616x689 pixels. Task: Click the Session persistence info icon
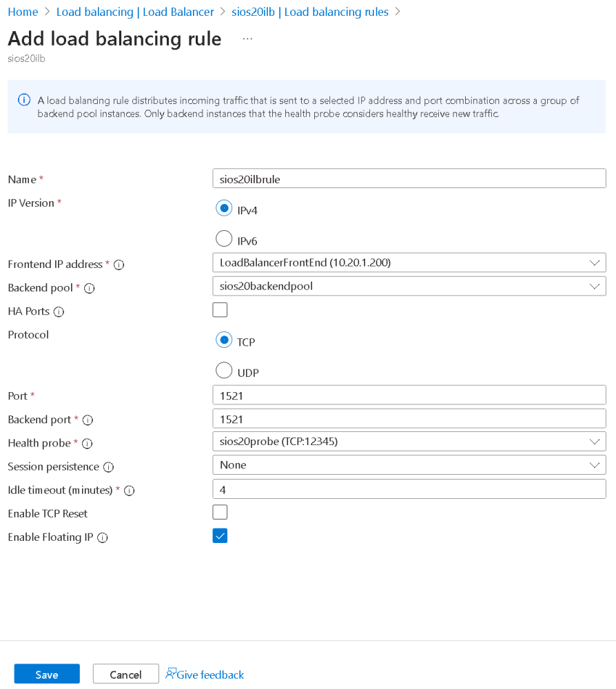(108, 467)
